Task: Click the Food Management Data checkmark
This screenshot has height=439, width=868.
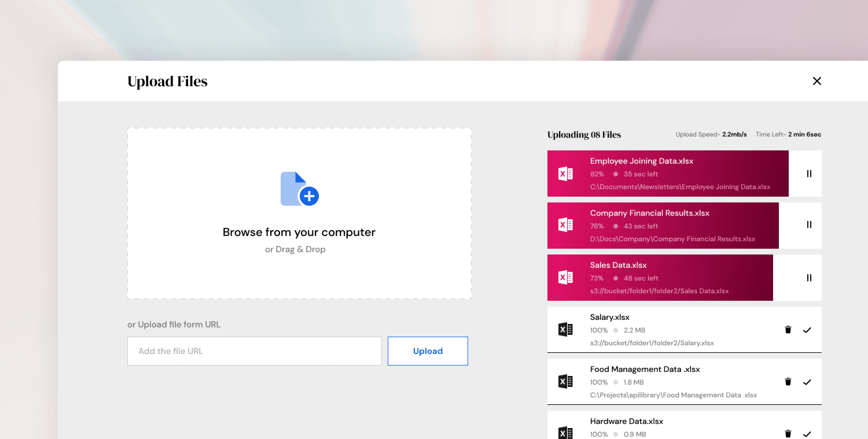Action: pyautogui.click(x=807, y=382)
